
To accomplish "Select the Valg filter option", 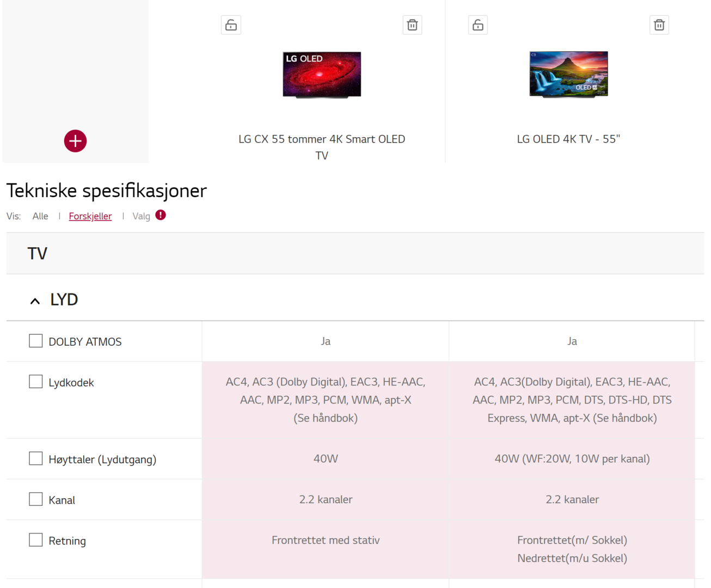I will pos(141,216).
